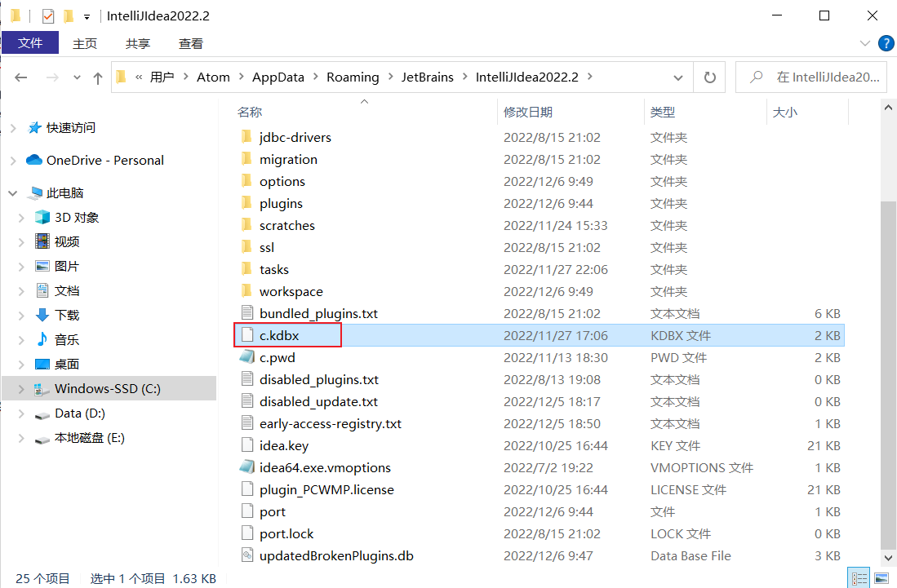
Task: Select the c.kdbx file name
Action: [x=279, y=335]
